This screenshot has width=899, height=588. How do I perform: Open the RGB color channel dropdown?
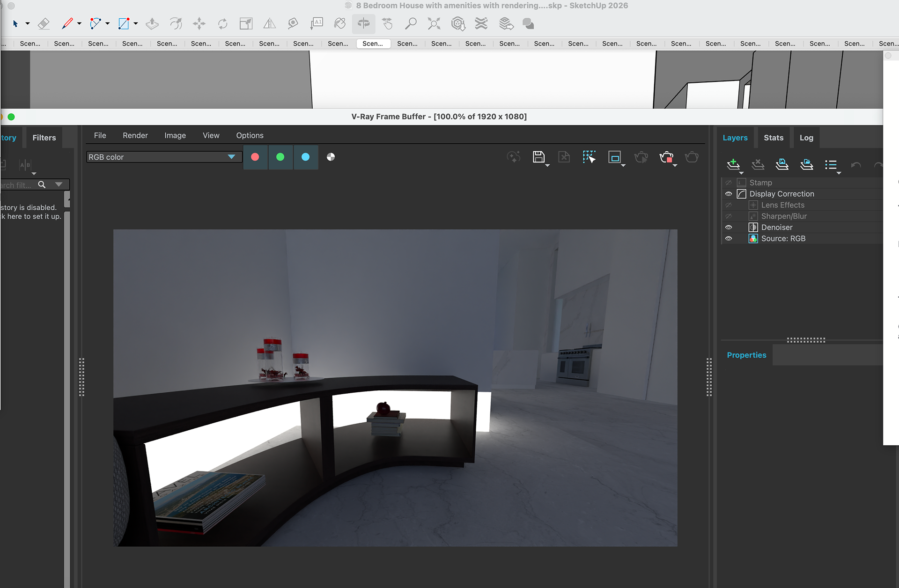pos(231,157)
